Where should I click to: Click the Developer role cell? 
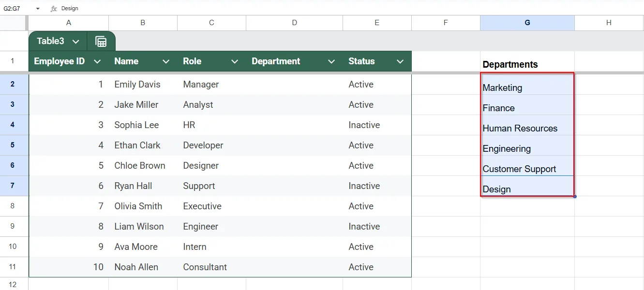[x=211, y=145]
